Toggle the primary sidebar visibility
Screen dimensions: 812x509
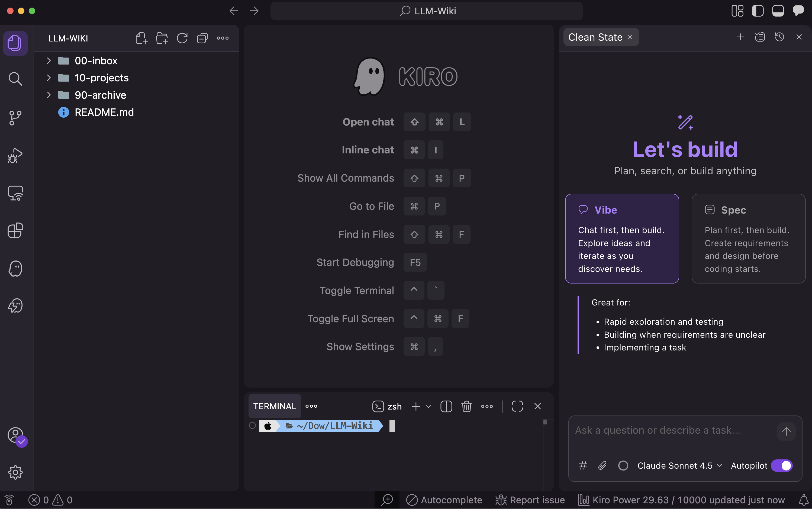click(758, 11)
